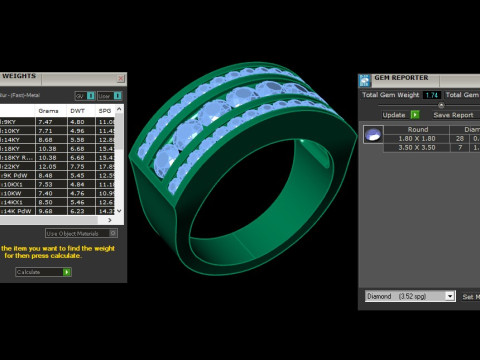Select the 22KY metal row
This screenshot has width=480, height=360.
[x=57, y=167]
